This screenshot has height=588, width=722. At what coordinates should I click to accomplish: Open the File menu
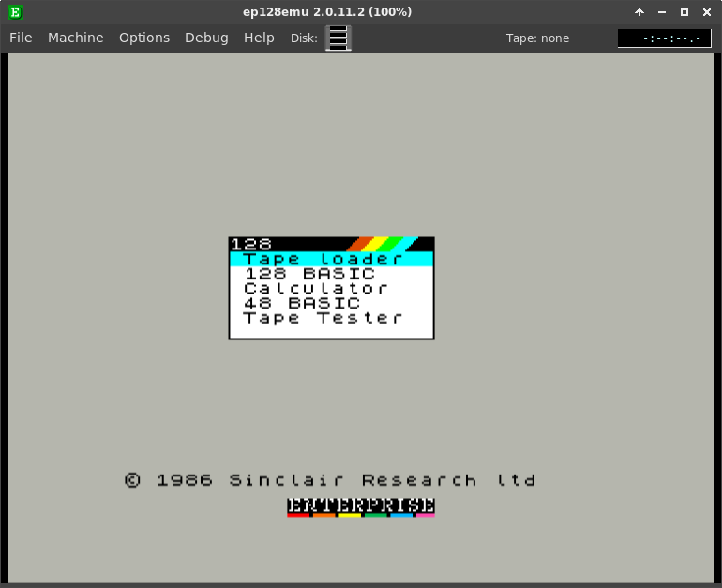pyautogui.click(x=21, y=38)
